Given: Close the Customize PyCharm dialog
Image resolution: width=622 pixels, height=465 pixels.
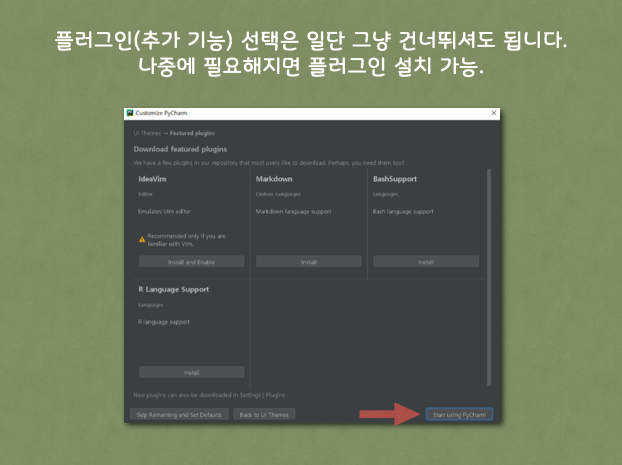Looking at the screenshot, I should coord(493,113).
